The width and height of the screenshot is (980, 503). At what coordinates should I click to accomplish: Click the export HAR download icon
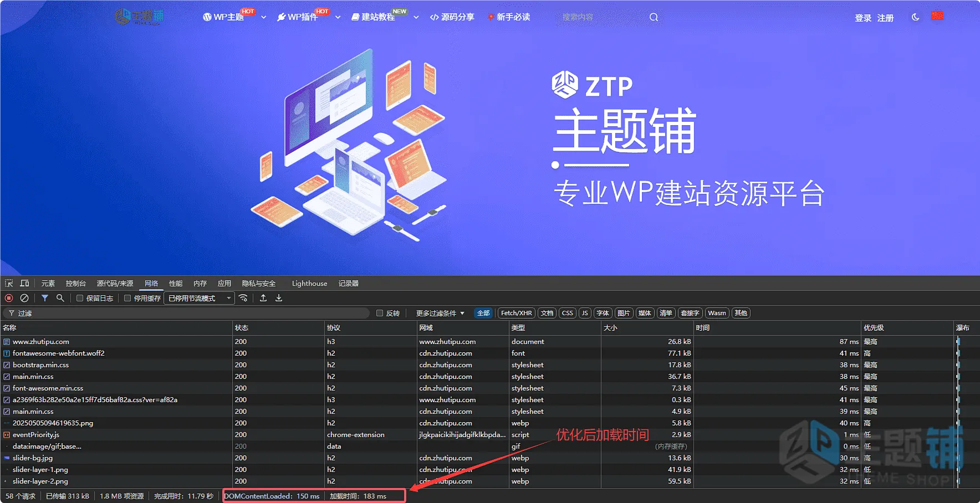point(279,298)
